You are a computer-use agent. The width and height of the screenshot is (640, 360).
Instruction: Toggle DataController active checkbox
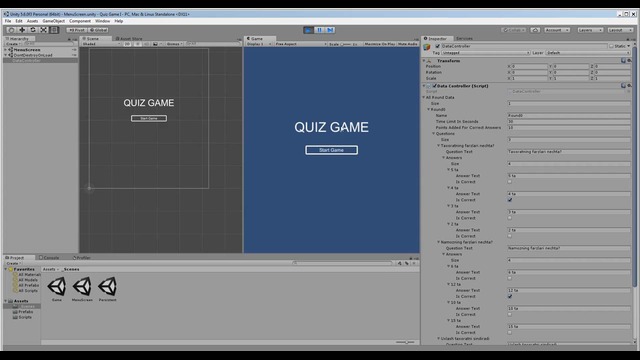(x=438, y=46)
